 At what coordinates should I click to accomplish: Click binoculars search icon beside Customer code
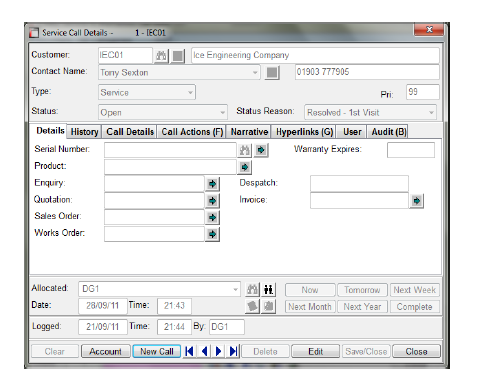(161, 56)
